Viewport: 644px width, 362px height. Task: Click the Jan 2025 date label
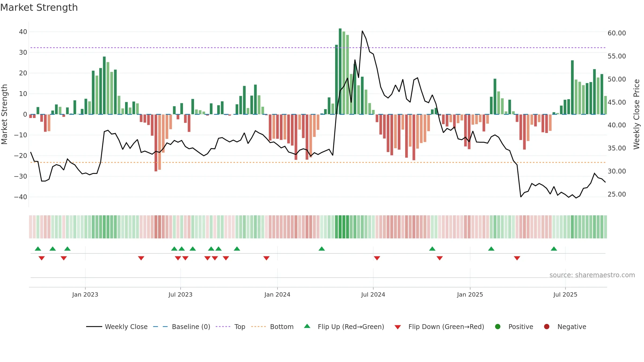point(470,294)
